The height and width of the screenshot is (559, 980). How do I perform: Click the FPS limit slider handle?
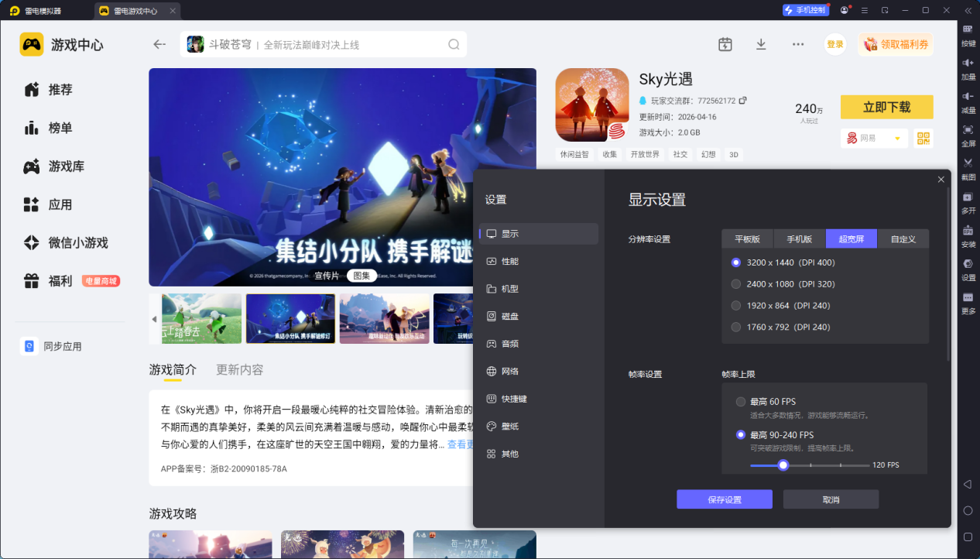[x=783, y=465]
